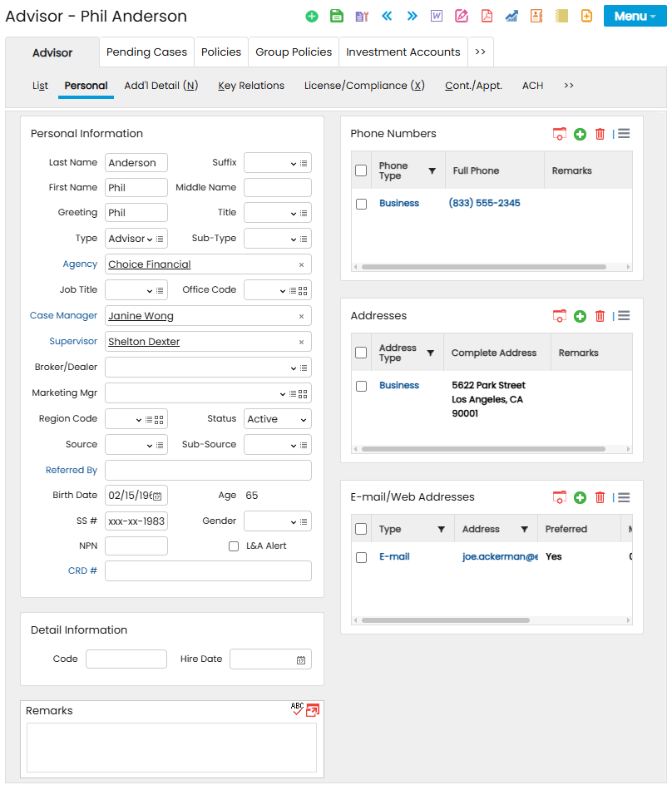Go to next record with double right arrows
The width and height of the screenshot is (672, 785).
pos(412,16)
